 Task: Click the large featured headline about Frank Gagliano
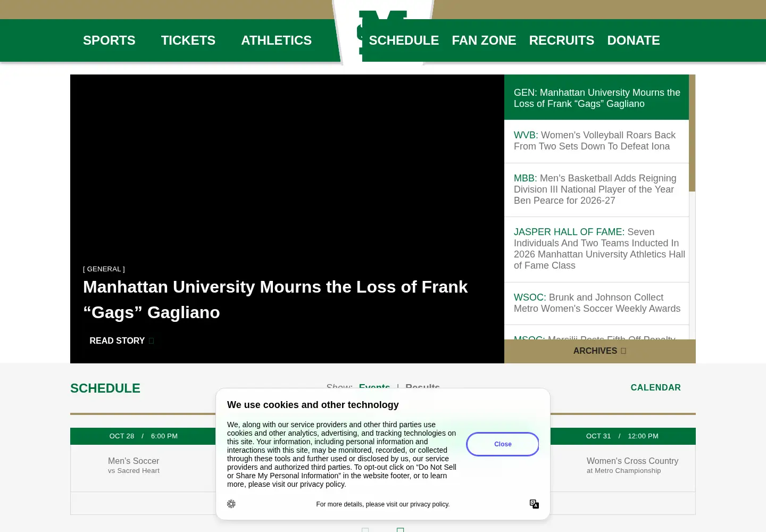click(276, 300)
